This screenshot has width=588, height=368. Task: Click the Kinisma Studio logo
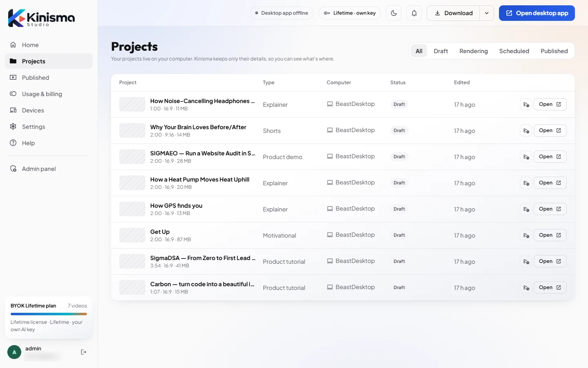42,18
